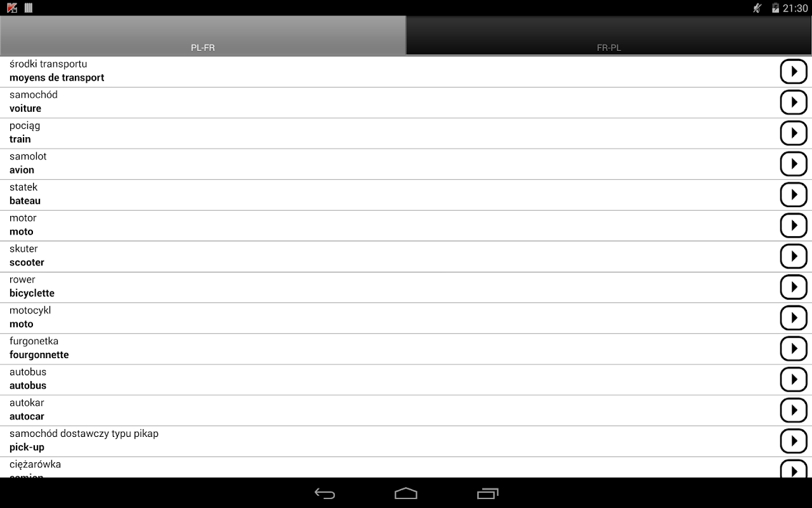Play pronunciation of 'autocar'

794,410
